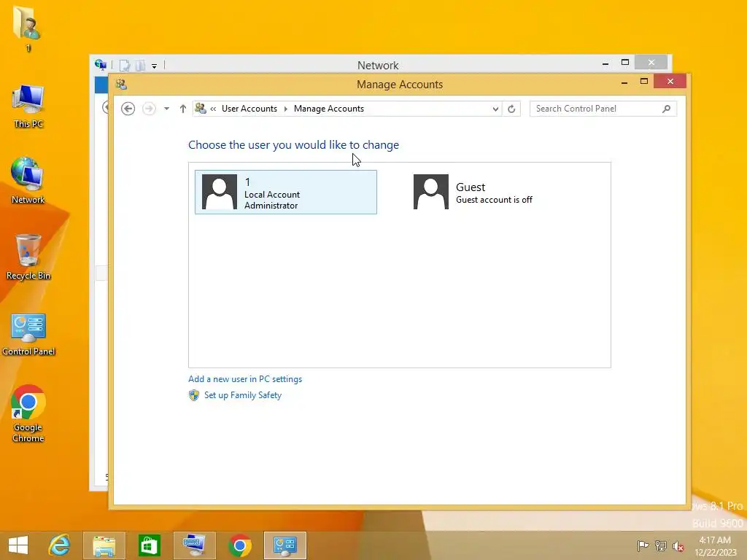Click the Family Safety shield icon
Screen dimensions: 747x560
[194, 395]
